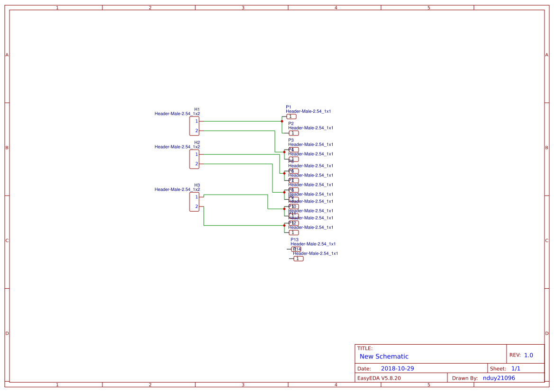Viewport: 554px width, 392px height.
Task: Select the P1 single-pin header symbol
Action: [x=291, y=116]
